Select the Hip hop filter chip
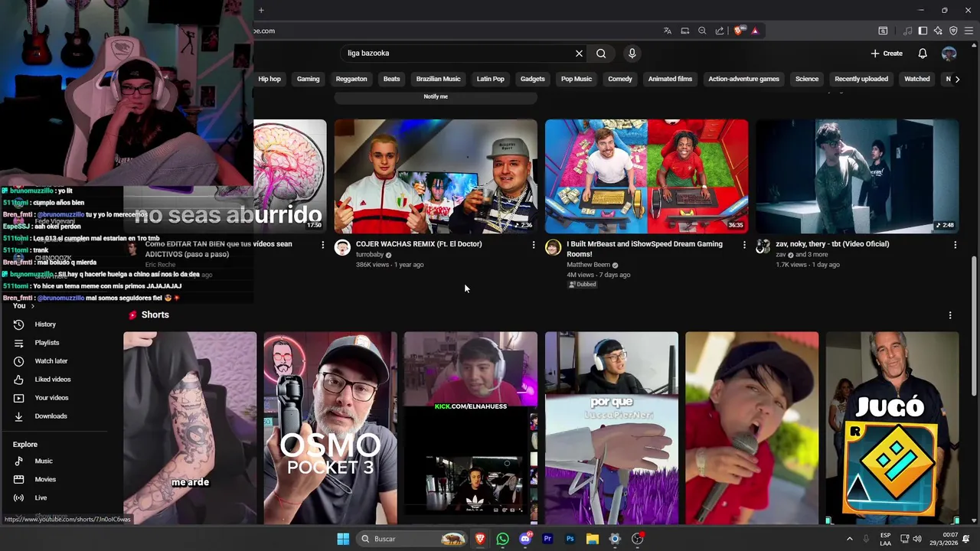The image size is (980, 551). pos(269,79)
